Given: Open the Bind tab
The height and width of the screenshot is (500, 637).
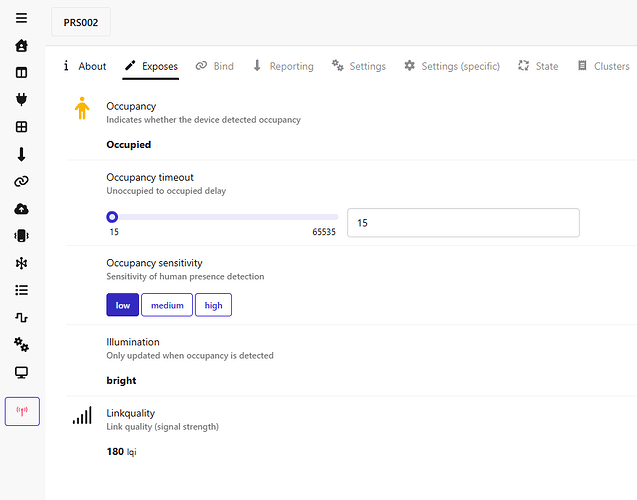Looking at the screenshot, I should [214, 66].
